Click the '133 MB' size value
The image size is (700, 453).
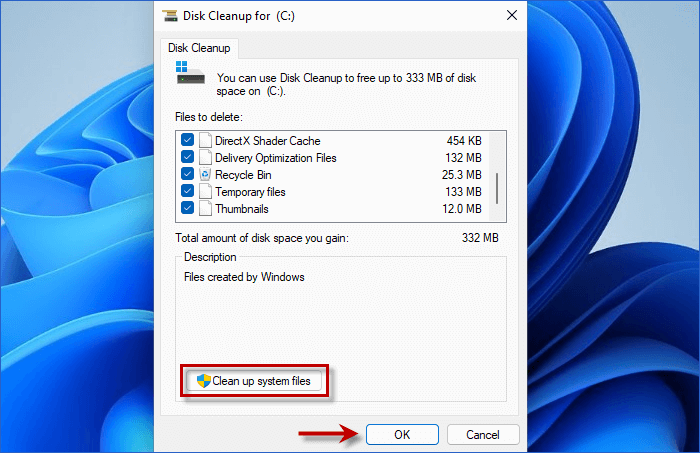click(x=463, y=192)
